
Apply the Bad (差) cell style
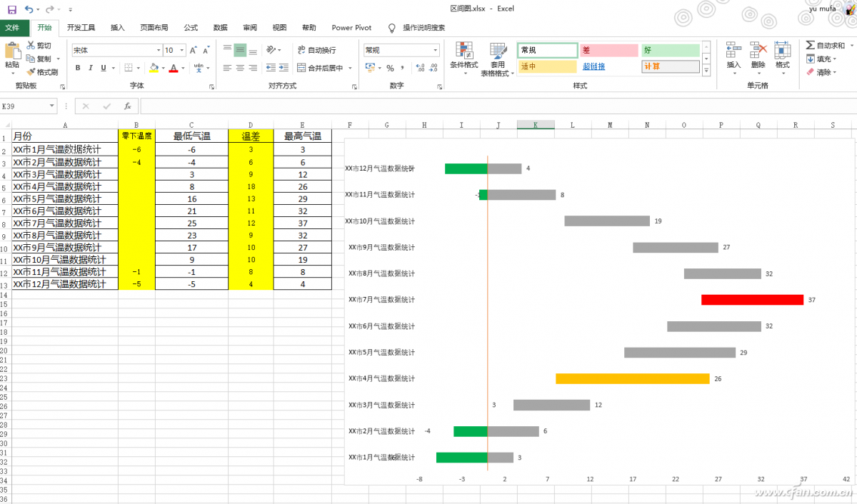coord(608,50)
